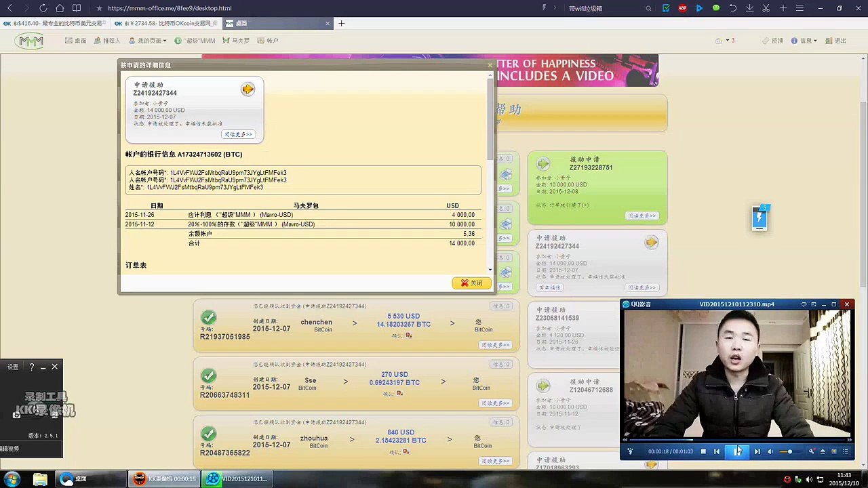Viewport: 868px width, 488px height.
Task: Click the 关闭 close button in dialog
Action: point(471,283)
